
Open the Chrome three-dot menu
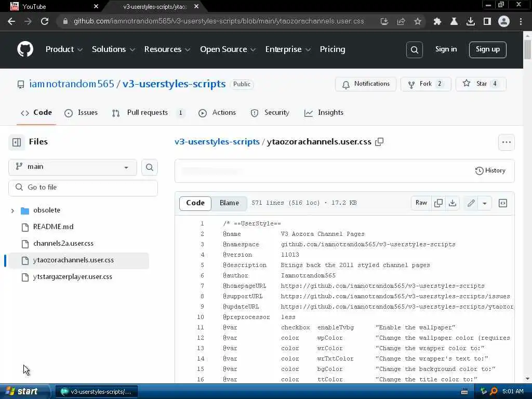[521, 21]
